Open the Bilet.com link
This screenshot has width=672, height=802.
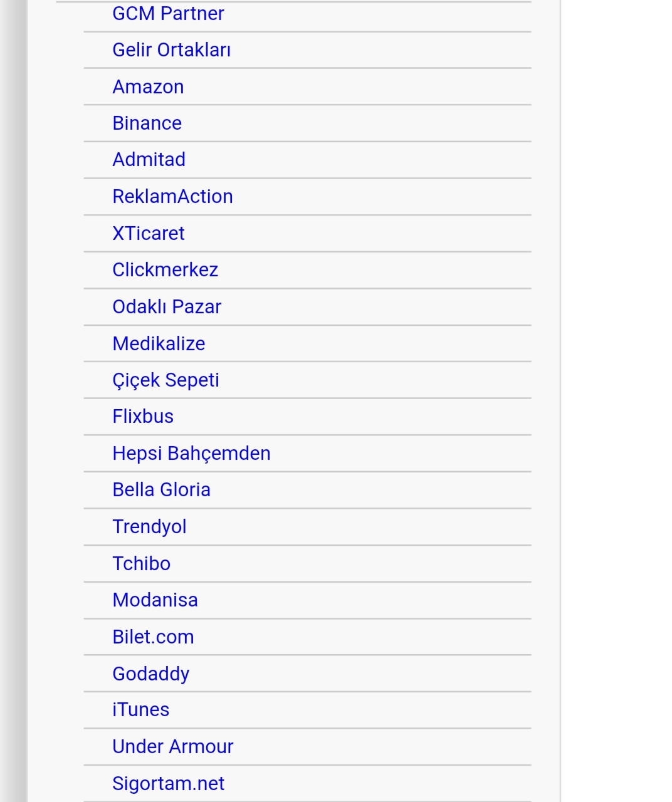[153, 637]
